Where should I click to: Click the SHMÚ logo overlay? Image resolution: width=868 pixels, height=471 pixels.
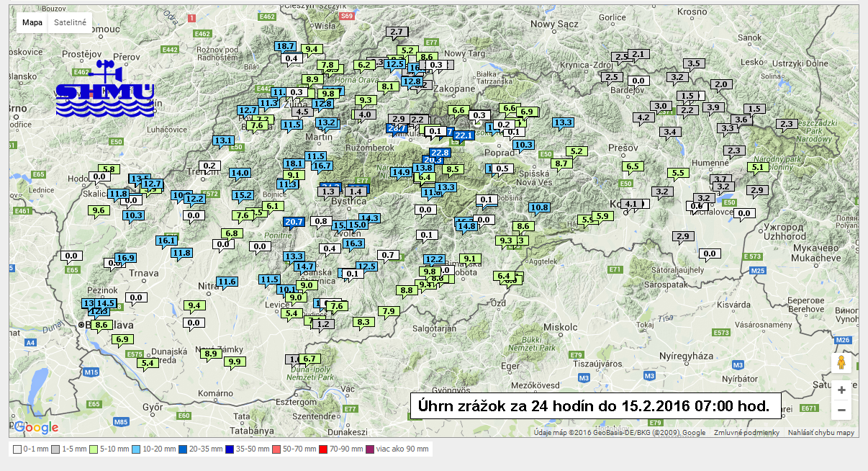click(105, 90)
